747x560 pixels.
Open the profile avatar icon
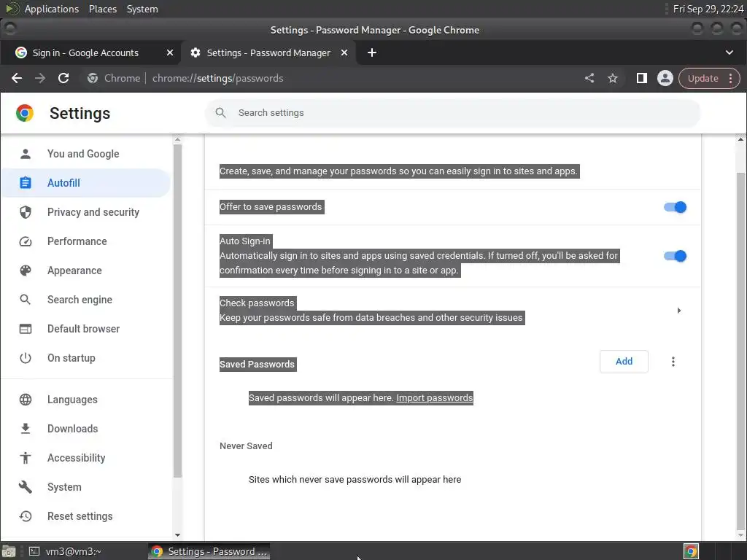tap(665, 78)
